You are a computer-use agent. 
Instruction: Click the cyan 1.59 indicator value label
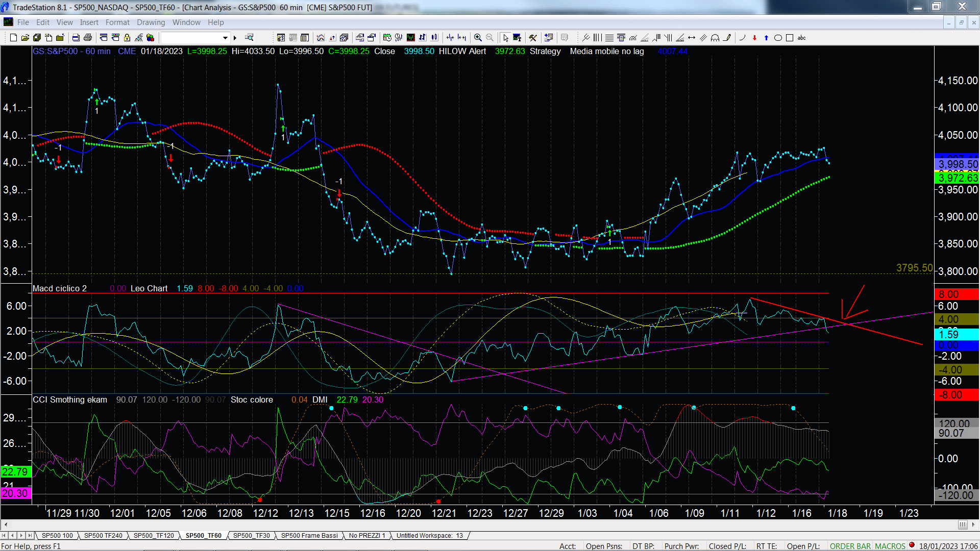pyautogui.click(x=957, y=335)
